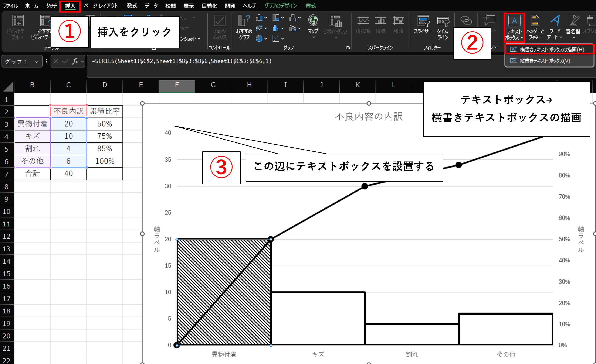Click the SERIES formula in formula bar
The height and width of the screenshot is (364, 596).
click(182, 61)
